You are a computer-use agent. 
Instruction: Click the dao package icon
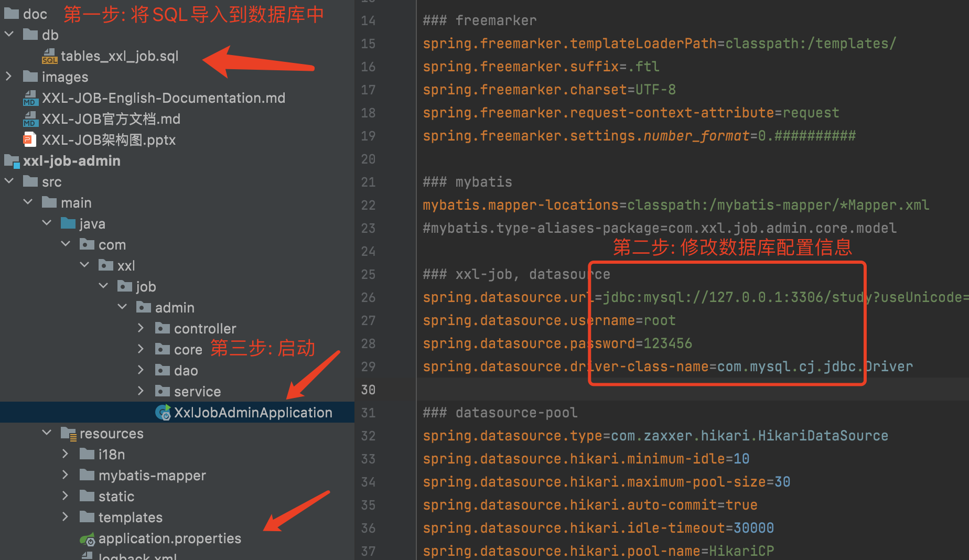[x=163, y=370]
